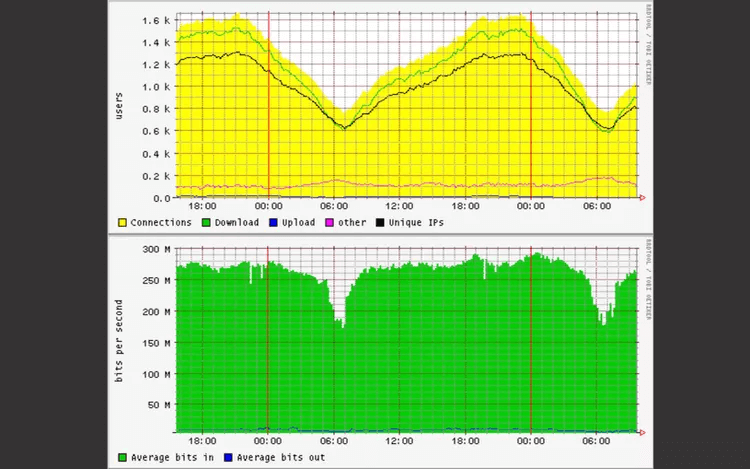Click the 12:00 label on the bandwidth chart
This screenshot has width=750, height=469.
(x=399, y=440)
